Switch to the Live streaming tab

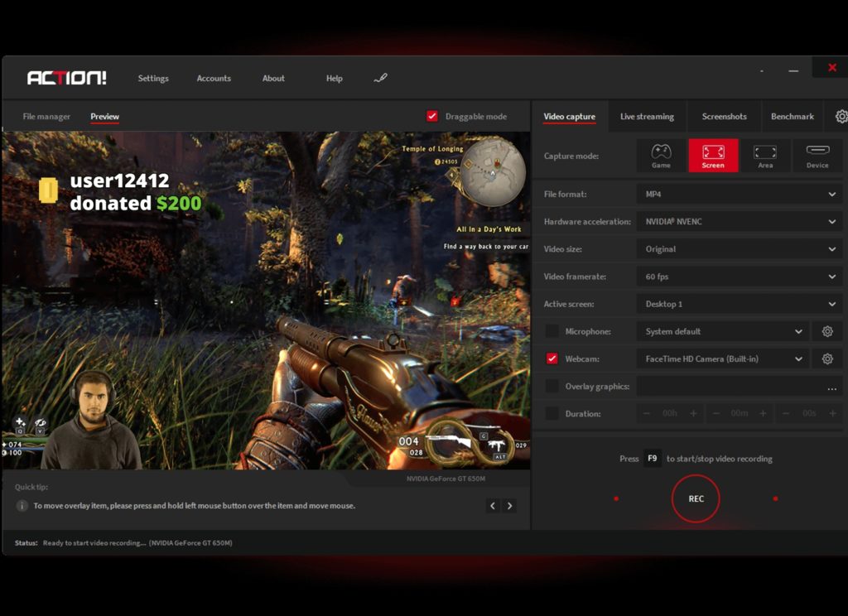coord(647,117)
